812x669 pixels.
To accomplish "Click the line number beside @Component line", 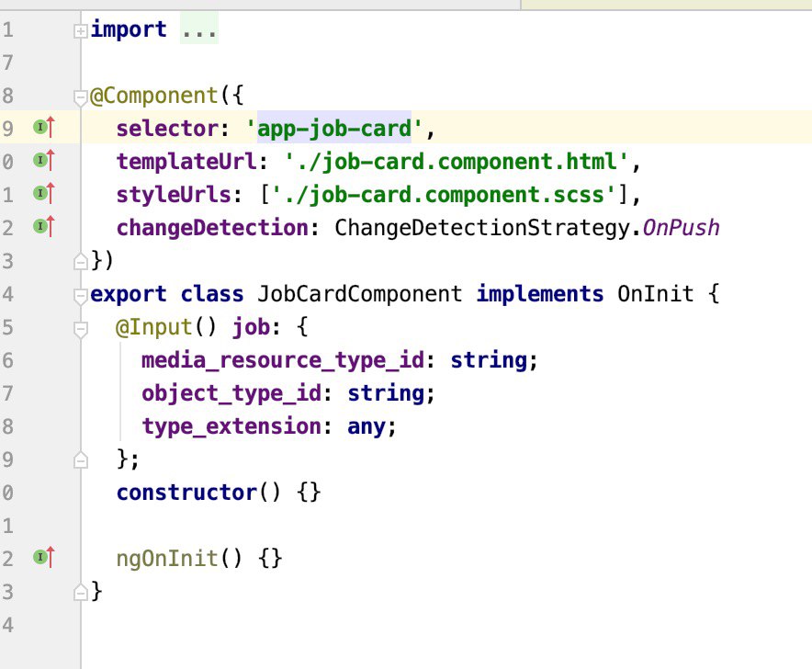I will point(7,96).
